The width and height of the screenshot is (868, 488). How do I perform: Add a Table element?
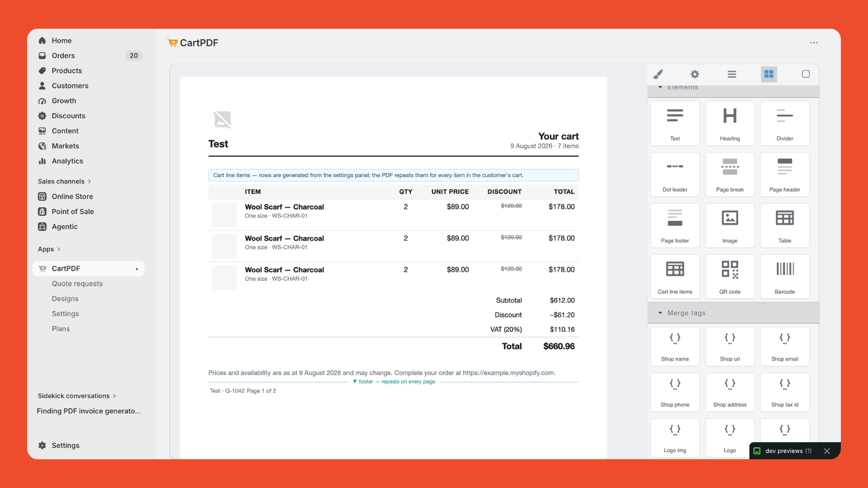(784, 226)
